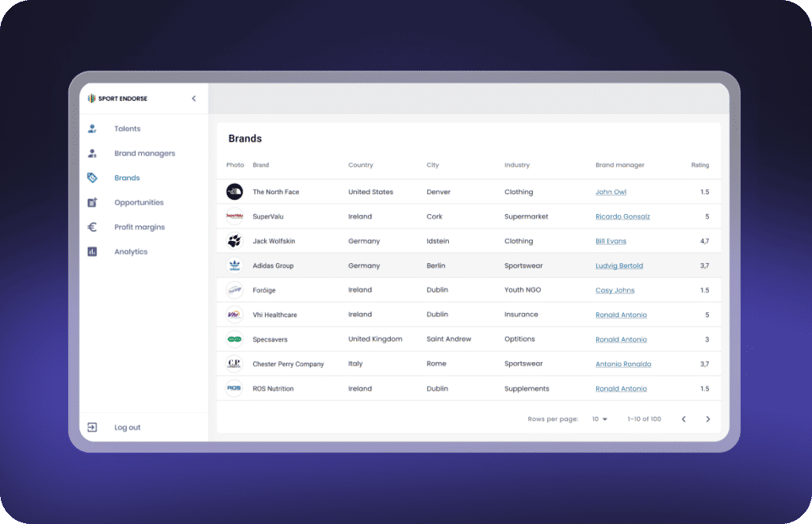This screenshot has height=524, width=812.
Task: Click the Youth NGO industry cell
Action: click(523, 289)
